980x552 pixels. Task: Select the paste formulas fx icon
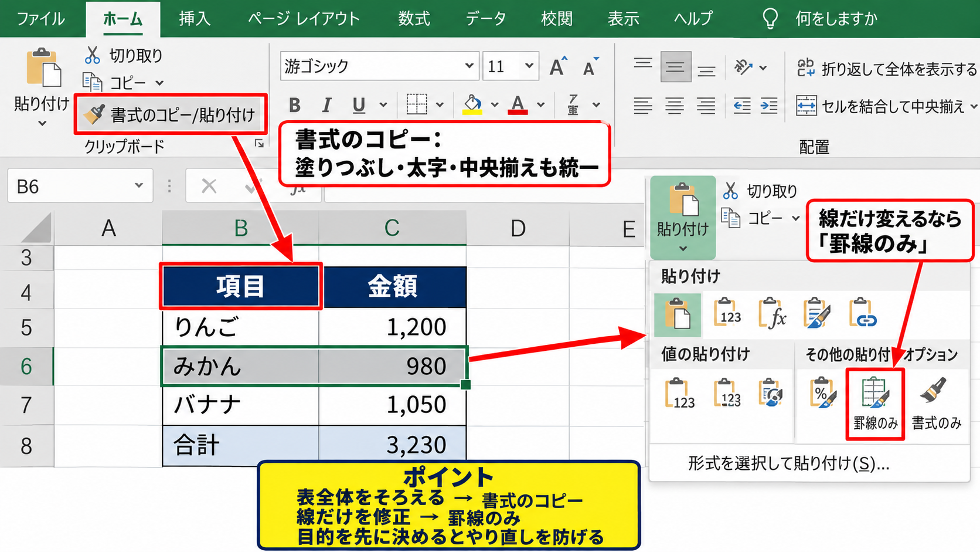(x=773, y=314)
